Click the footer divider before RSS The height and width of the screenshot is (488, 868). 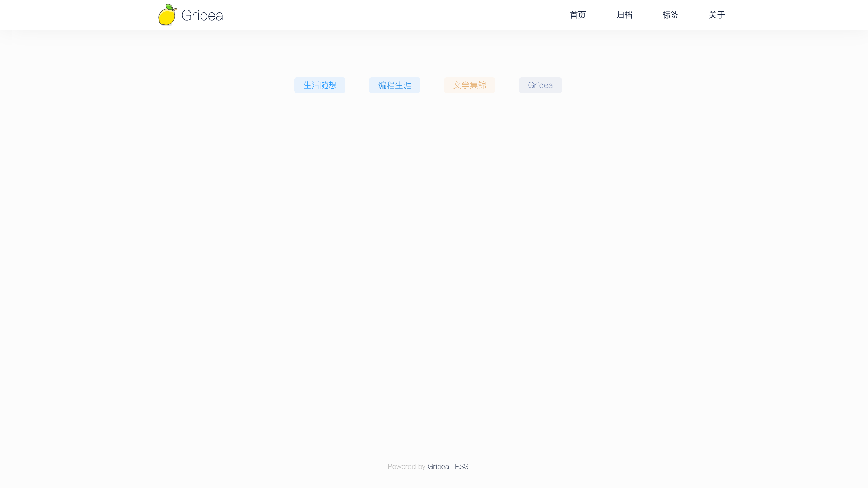(452, 466)
